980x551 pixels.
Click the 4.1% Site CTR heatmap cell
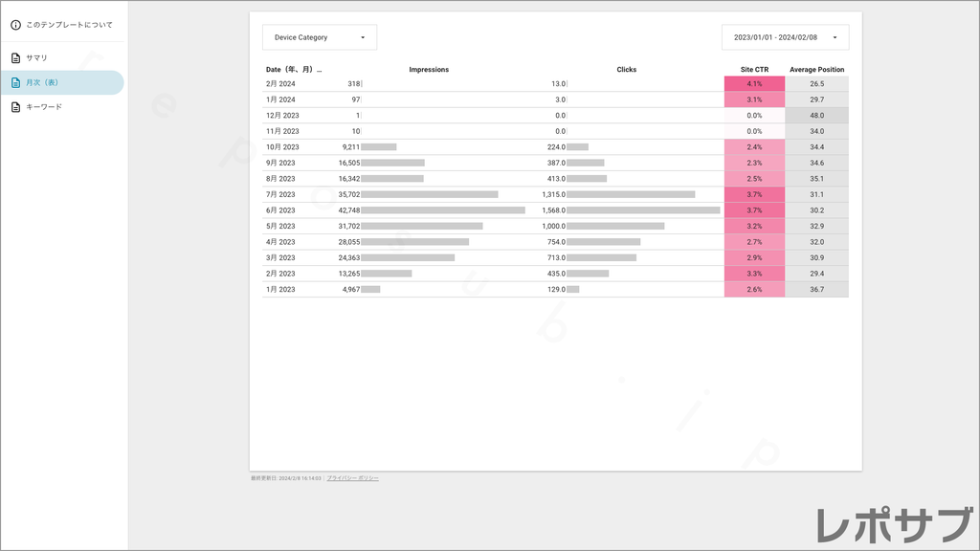point(754,84)
